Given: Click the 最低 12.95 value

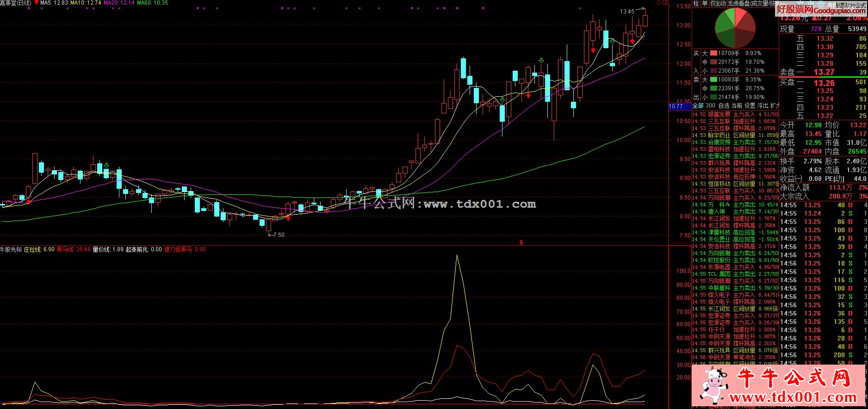Looking at the screenshot, I should click(x=813, y=143).
